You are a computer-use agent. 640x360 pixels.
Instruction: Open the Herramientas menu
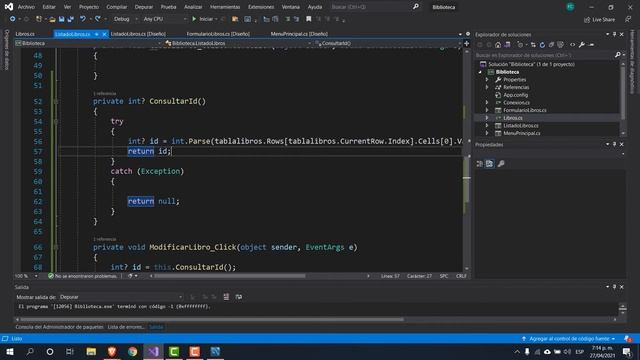[x=225, y=7]
